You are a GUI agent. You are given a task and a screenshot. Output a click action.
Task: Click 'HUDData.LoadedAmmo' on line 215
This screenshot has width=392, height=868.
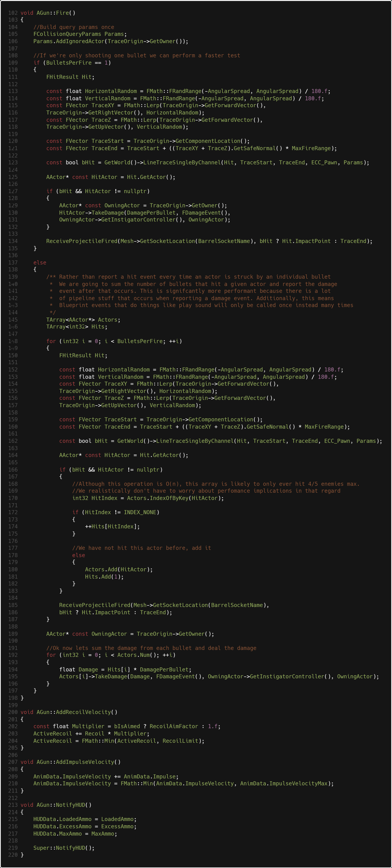coord(62,819)
